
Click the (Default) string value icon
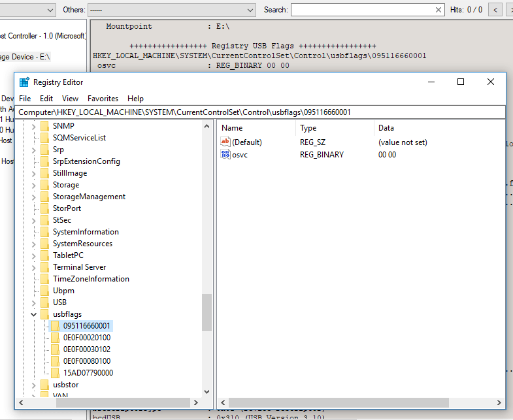click(225, 142)
